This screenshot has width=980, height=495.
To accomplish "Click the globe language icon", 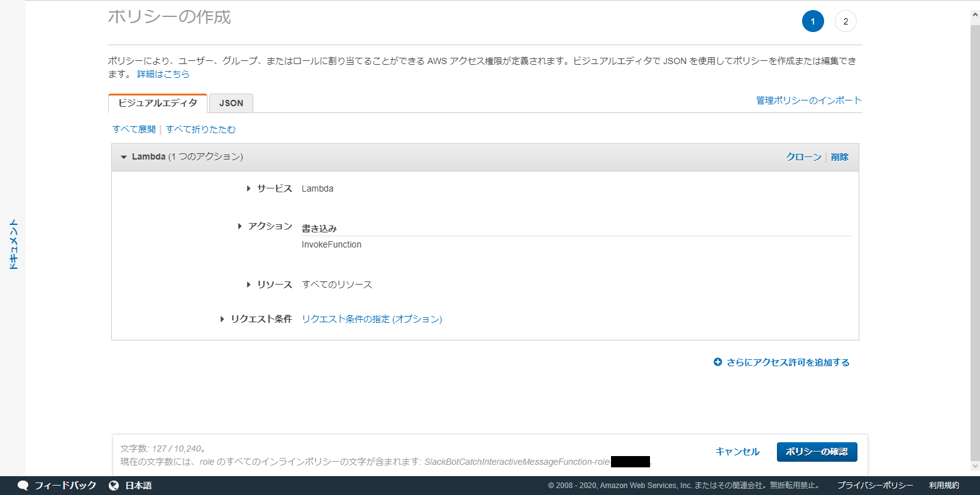I will click(114, 486).
